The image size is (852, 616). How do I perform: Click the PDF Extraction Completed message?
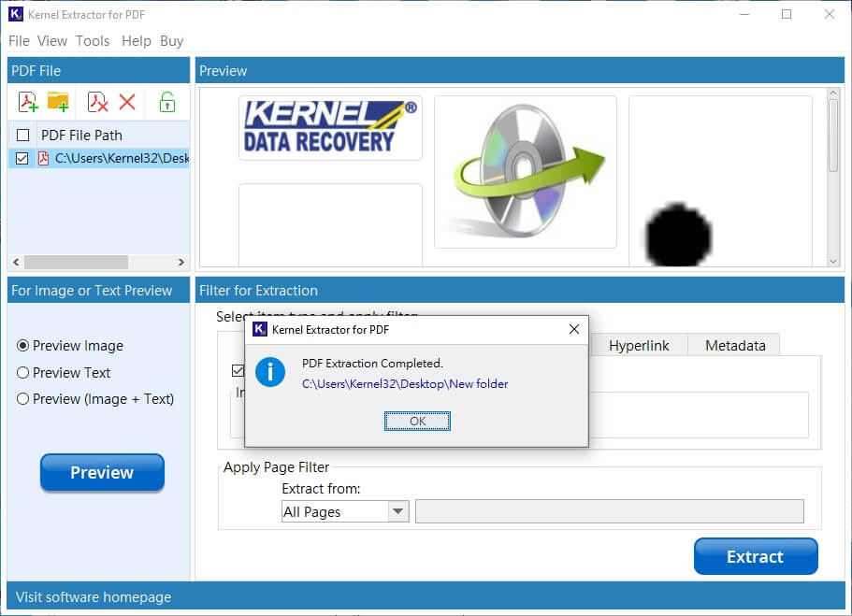pos(372,364)
